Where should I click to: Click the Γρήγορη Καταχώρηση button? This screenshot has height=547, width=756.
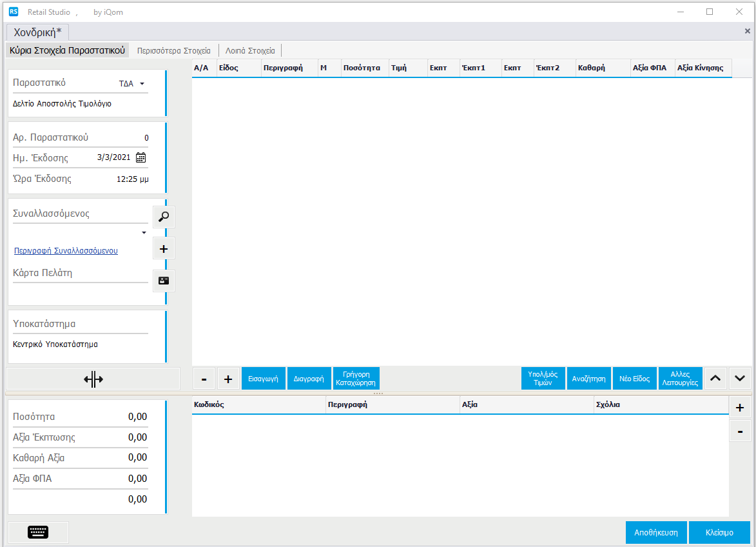click(x=356, y=379)
